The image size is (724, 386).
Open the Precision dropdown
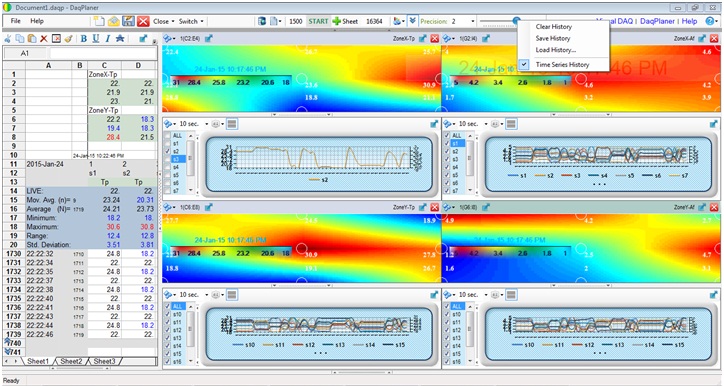click(x=472, y=21)
